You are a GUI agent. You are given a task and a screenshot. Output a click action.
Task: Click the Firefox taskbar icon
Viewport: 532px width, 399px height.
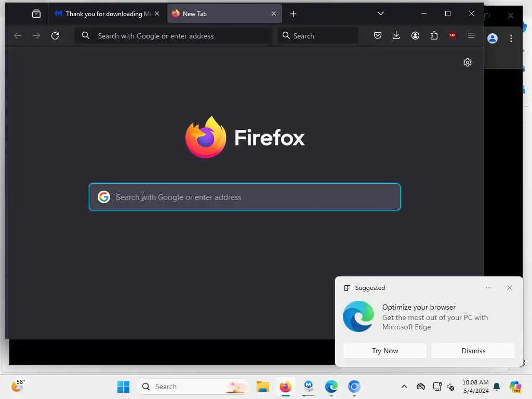(x=285, y=387)
